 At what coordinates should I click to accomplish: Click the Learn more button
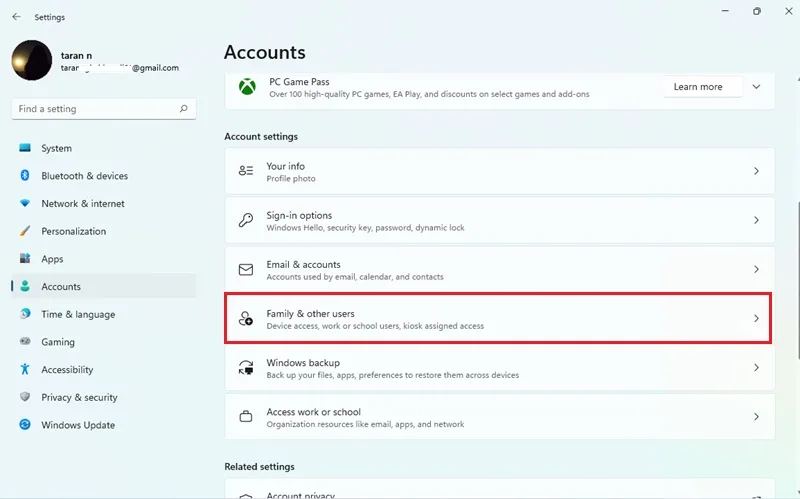tap(703, 87)
